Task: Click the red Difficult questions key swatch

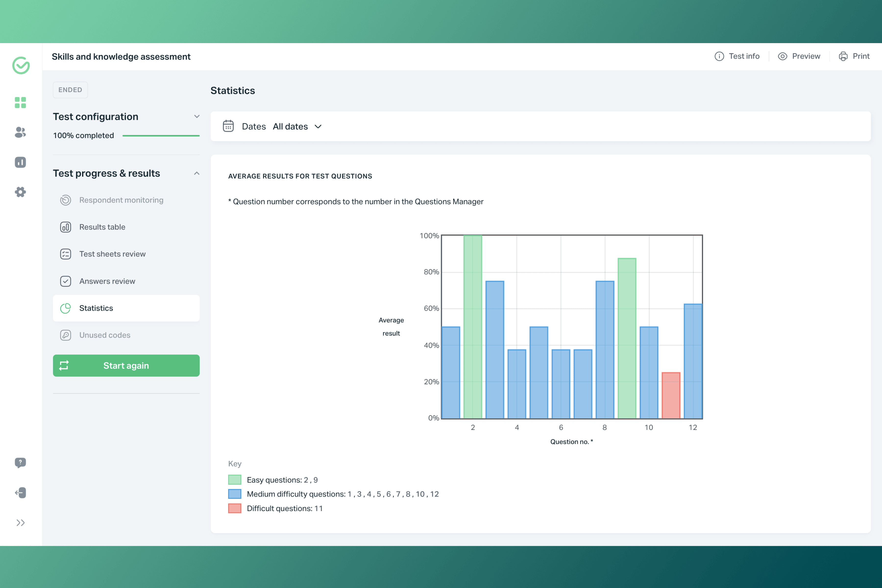Action: [234, 508]
